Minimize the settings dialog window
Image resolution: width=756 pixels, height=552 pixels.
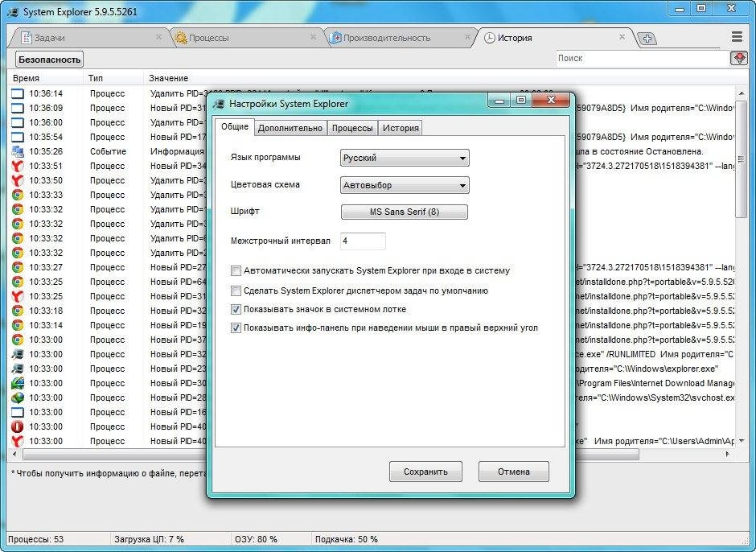499,101
